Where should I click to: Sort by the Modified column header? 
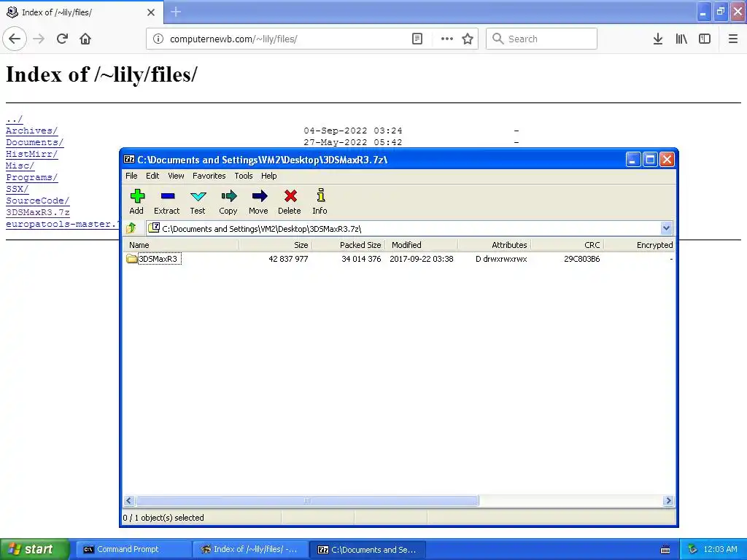[x=421, y=245]
